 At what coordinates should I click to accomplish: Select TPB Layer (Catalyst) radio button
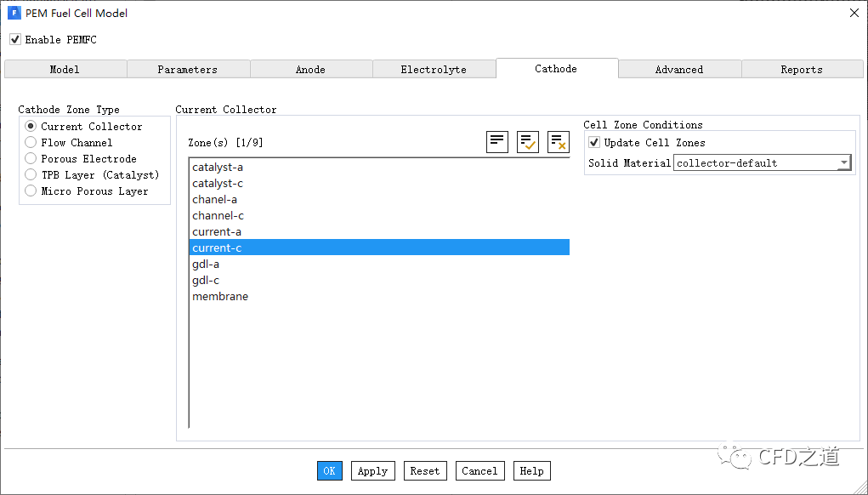tap(31, 175)
